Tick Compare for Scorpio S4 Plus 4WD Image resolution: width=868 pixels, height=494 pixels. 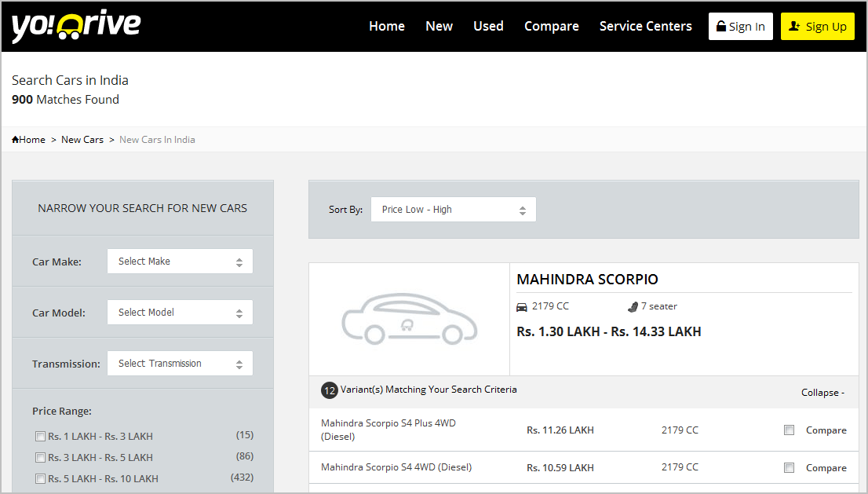[x=789, y=430]
